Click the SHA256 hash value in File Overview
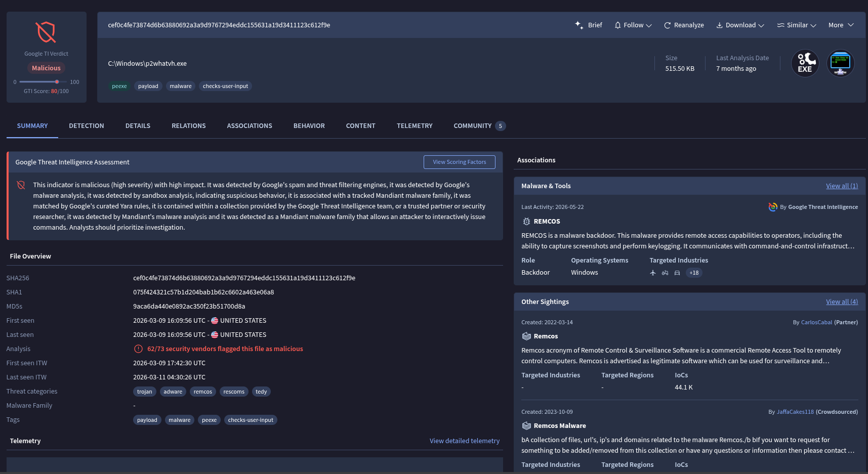868x474 pixels. (244, 278)
